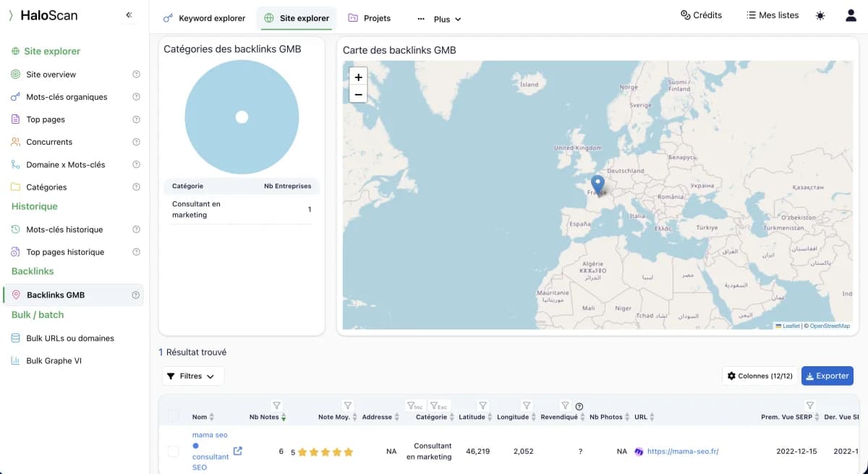Select the Site overview sidebar icon
Image resolution: width=868 pixels, height=474 pixels.
[15, 74]
